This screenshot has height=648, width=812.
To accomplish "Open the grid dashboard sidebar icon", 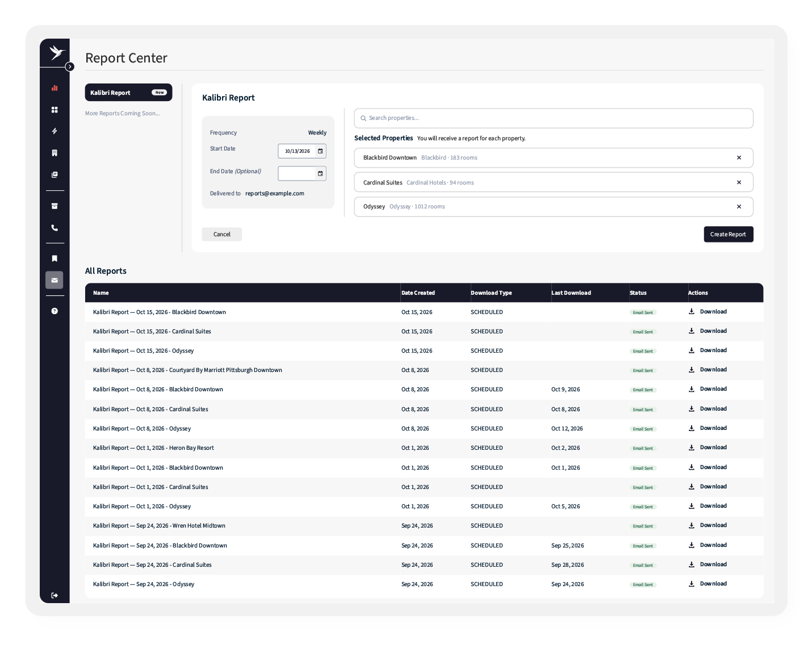I will [55, 110].
